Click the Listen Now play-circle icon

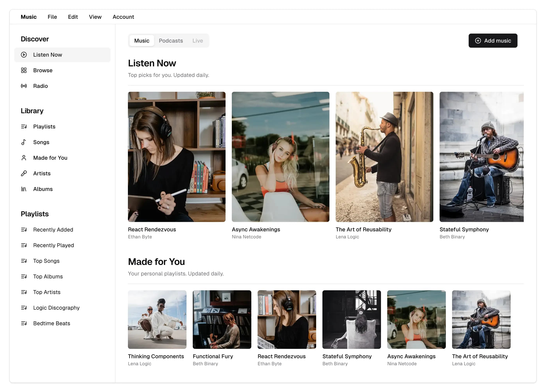click(x=24, y=55)
